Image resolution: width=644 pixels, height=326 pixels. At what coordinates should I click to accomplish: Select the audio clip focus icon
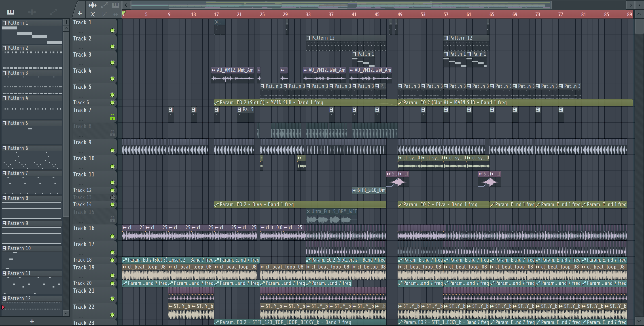[x=93, y=5]
